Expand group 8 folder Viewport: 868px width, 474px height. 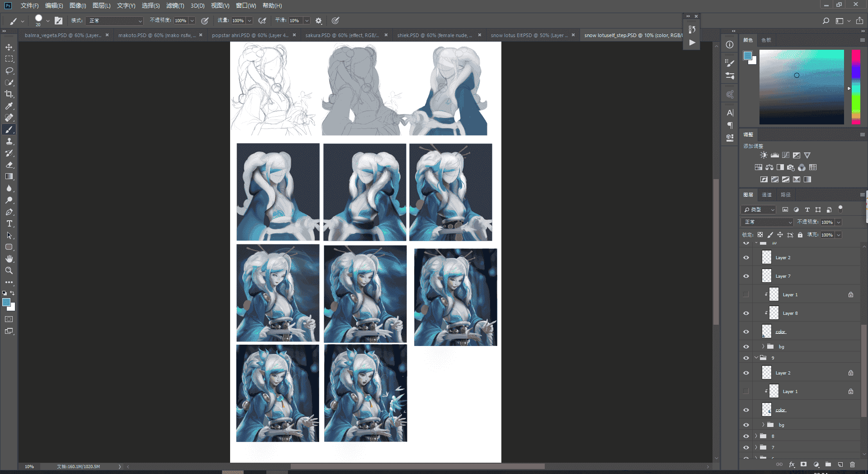tap(756, 436)
